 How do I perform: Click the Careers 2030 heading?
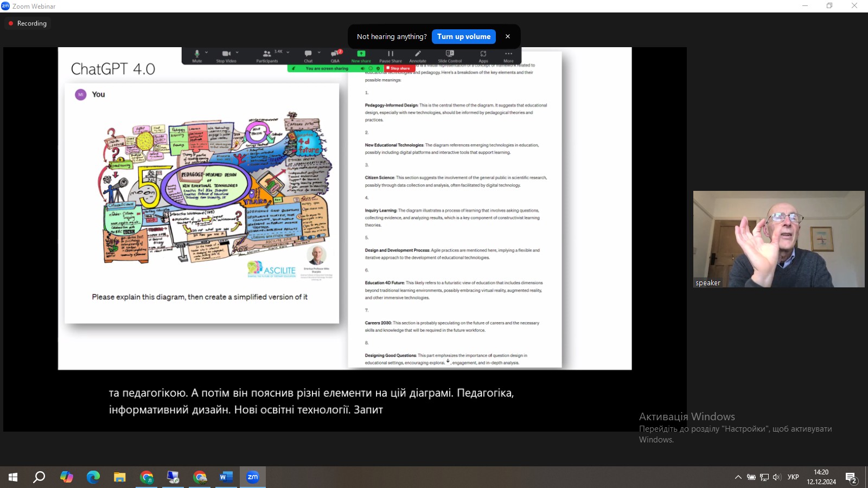[378, 323]
